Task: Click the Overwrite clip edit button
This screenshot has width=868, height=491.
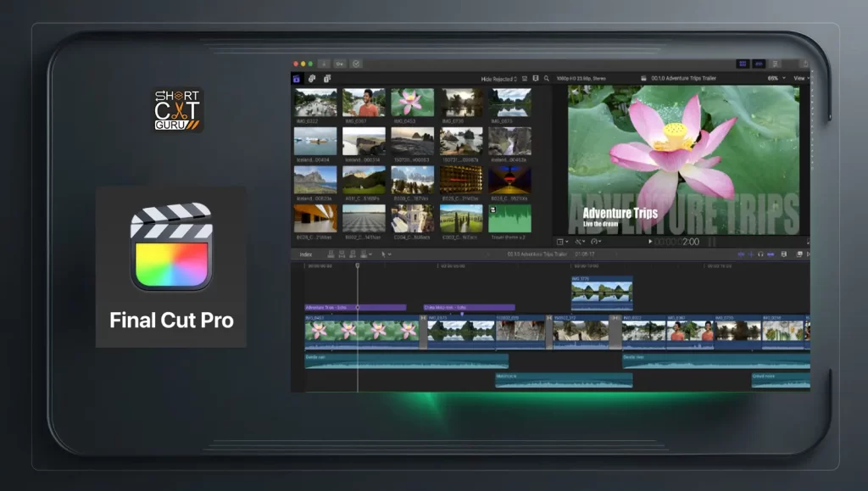Action: point(364,254)
